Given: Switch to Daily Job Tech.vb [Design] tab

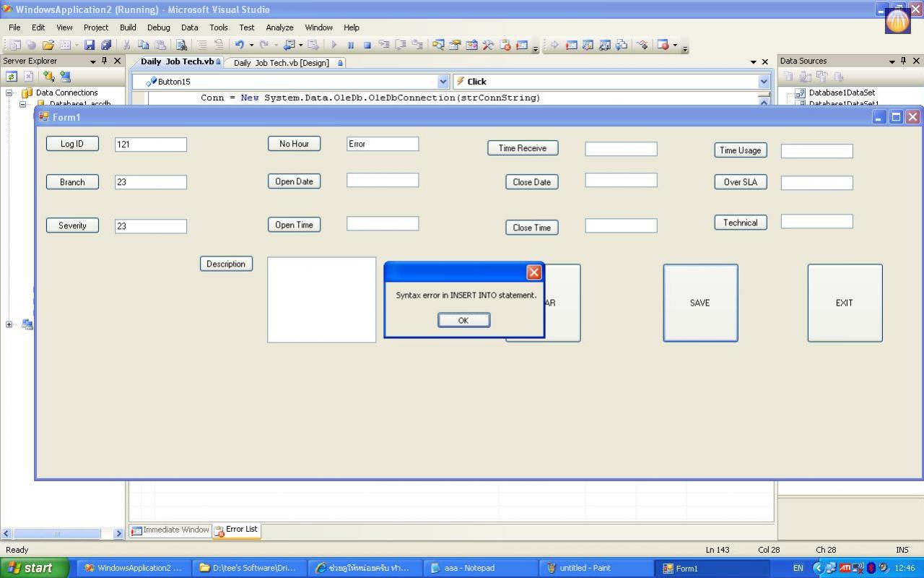Looking at the screenshot, I should [x=282, y=63].
